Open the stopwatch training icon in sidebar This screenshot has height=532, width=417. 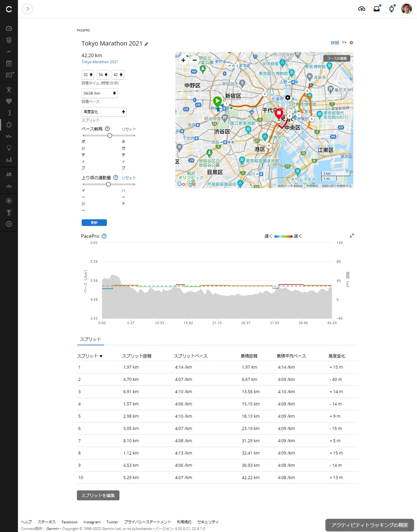tap(9, 125)
